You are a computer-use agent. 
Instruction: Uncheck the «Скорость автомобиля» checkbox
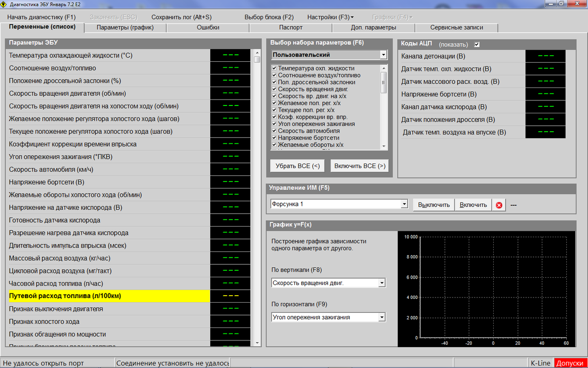274,131
